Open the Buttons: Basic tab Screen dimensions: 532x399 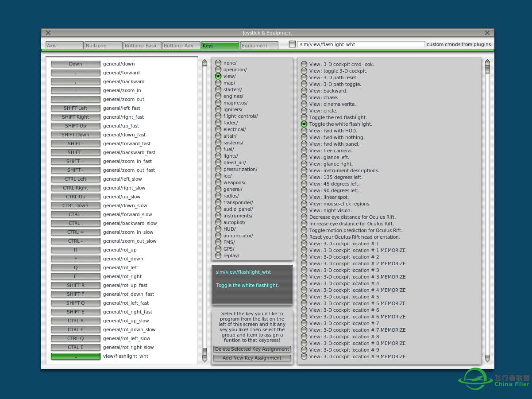pyautogui.click(x=143, y=45)
